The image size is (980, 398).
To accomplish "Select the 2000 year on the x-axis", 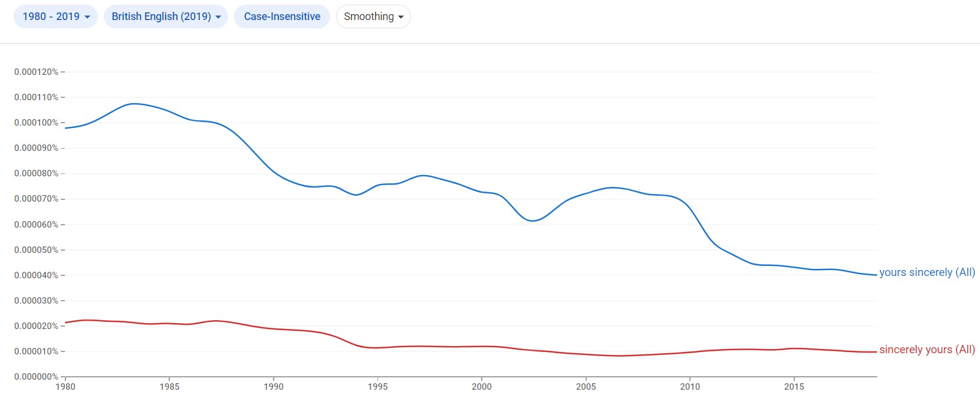I will point(482,387).
